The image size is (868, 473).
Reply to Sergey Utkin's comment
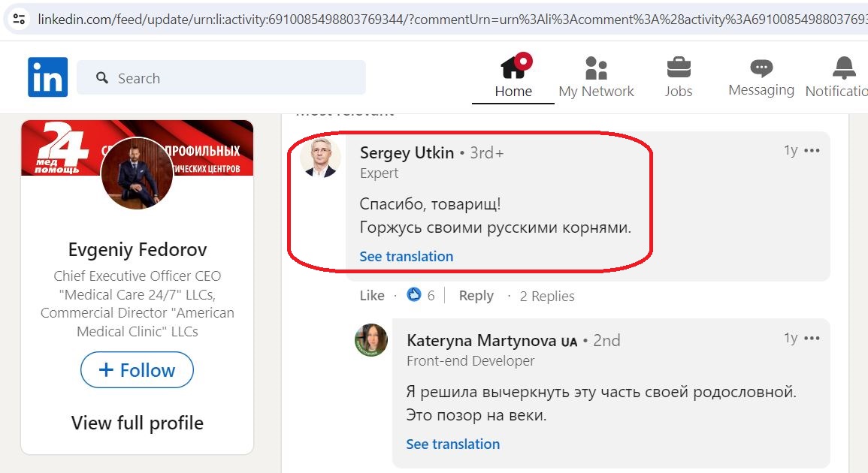[x=476, y=295]
